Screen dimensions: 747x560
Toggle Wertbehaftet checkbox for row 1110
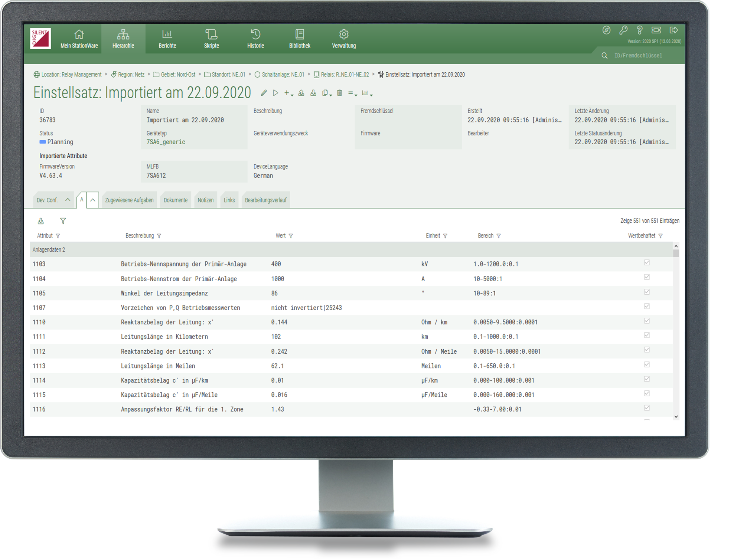click(647, 321)
